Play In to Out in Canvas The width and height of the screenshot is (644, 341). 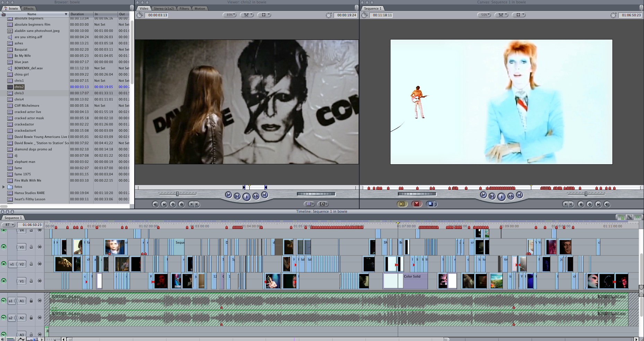tap(492, 196)
